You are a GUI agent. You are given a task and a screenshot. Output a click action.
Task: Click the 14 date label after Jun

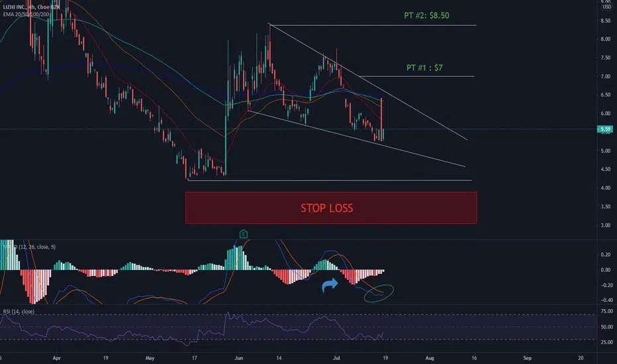279,358
